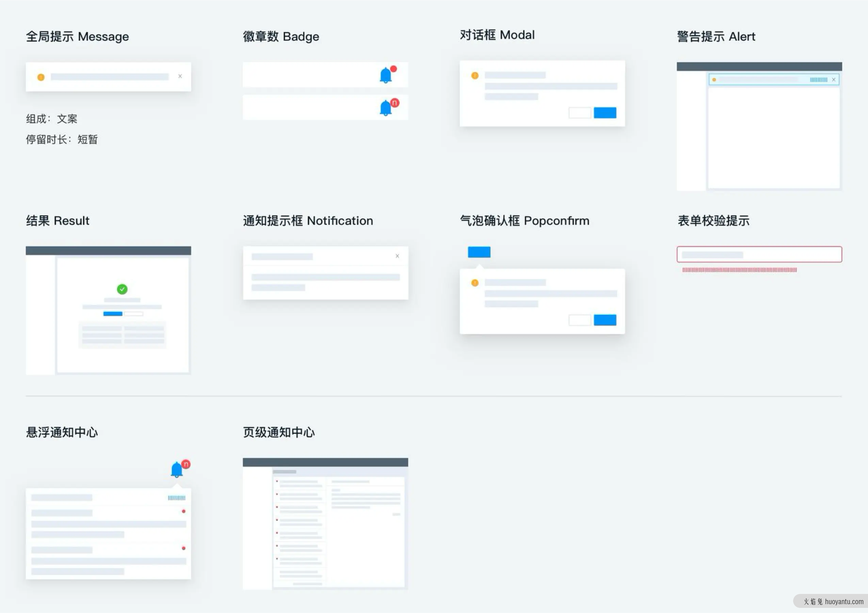Click the '表单校验提示' heading
Screen dimensions: 868x613
713,220
